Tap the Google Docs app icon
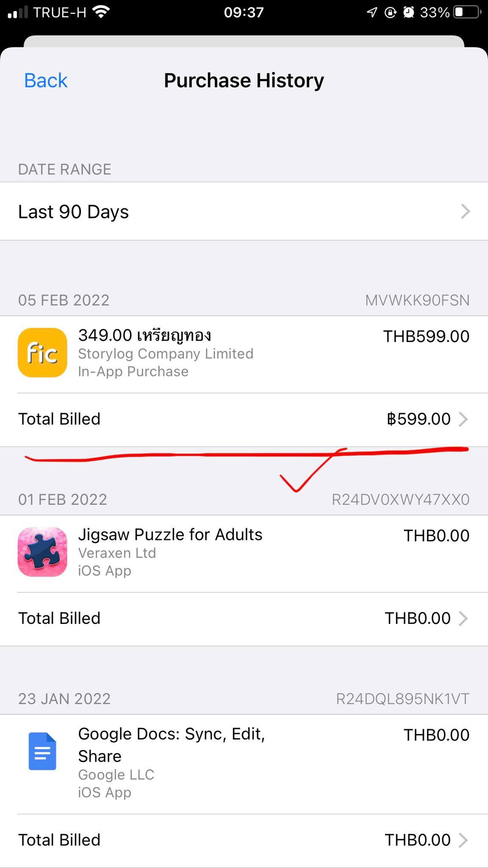Viewport: 488px width, 868px height. tap(42, 751)
